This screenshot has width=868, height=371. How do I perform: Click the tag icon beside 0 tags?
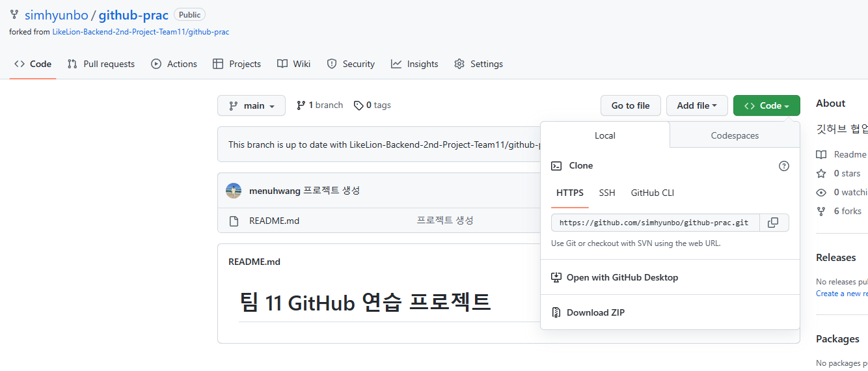(x=359, y=105)
